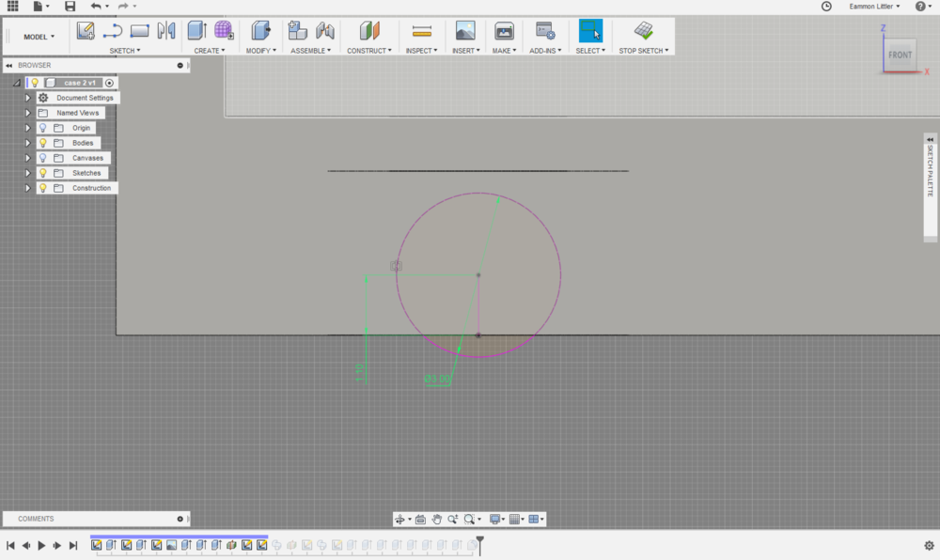Add a comment with plus button
Screen dimensions: 940x560
tap(180, 519)
